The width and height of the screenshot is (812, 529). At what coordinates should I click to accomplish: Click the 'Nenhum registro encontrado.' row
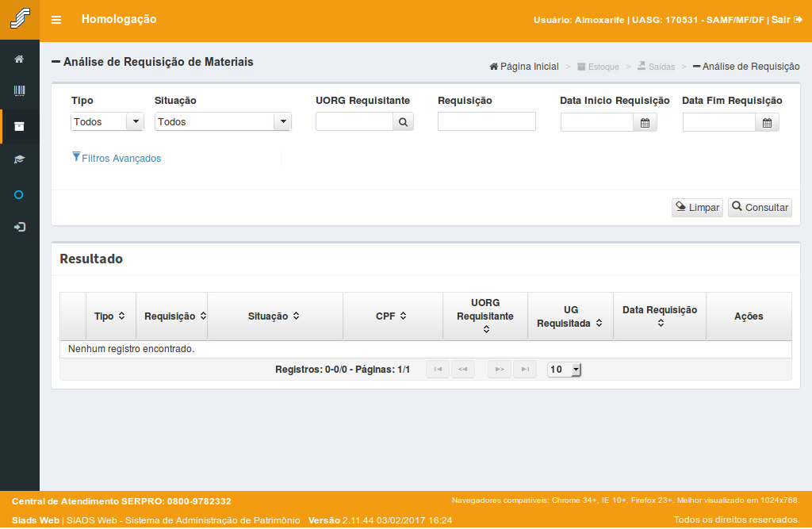426,349
